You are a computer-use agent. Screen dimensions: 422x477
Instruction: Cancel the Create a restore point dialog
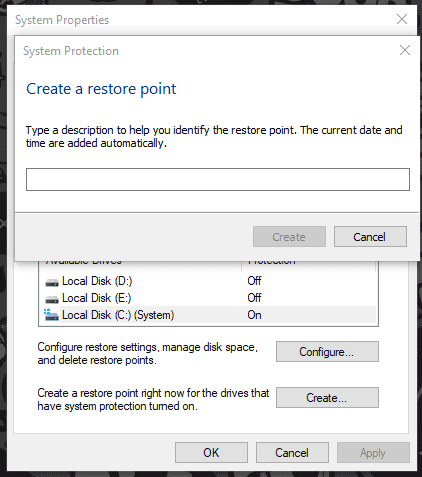pos(370,237)
